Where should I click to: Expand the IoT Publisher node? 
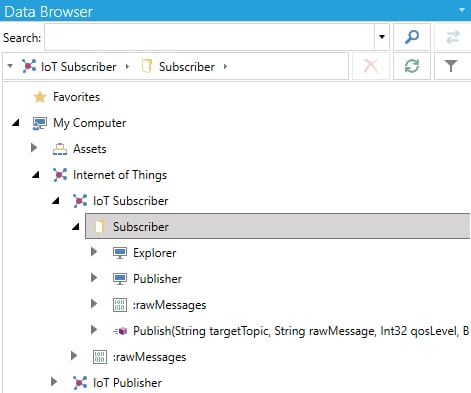click(x=54, y=382)
